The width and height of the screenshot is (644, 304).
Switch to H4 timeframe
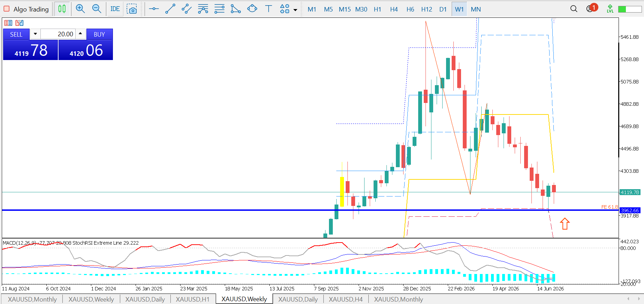click(x=394, y=9)
